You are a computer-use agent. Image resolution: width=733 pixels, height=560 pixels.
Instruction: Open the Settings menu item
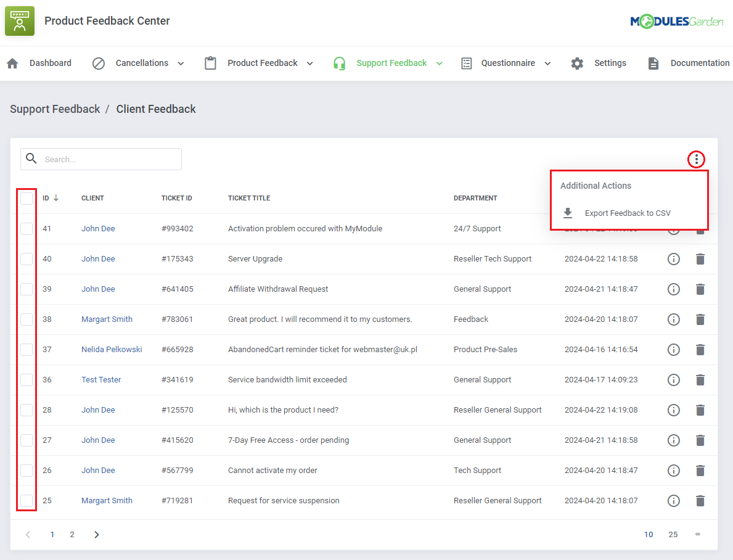pyautogui.click(x=610, y=63)
